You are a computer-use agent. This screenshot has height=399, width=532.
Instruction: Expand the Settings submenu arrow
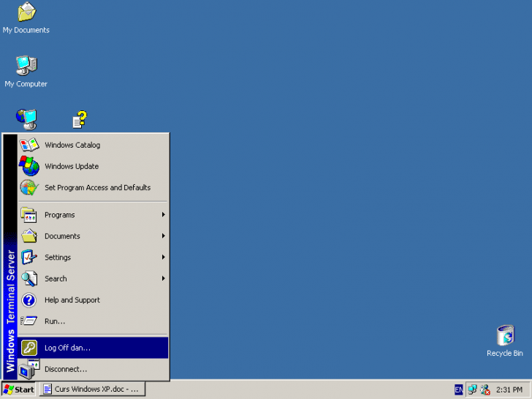coord(163,257)
